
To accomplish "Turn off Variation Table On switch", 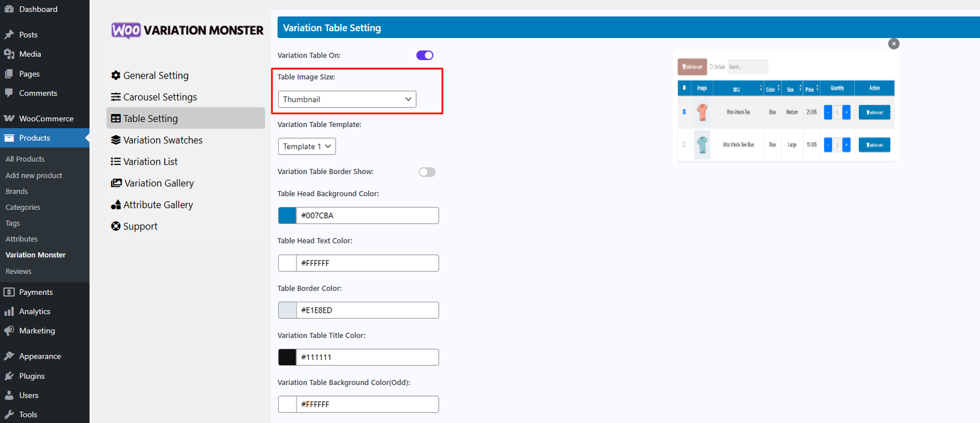I will [424, 55].
